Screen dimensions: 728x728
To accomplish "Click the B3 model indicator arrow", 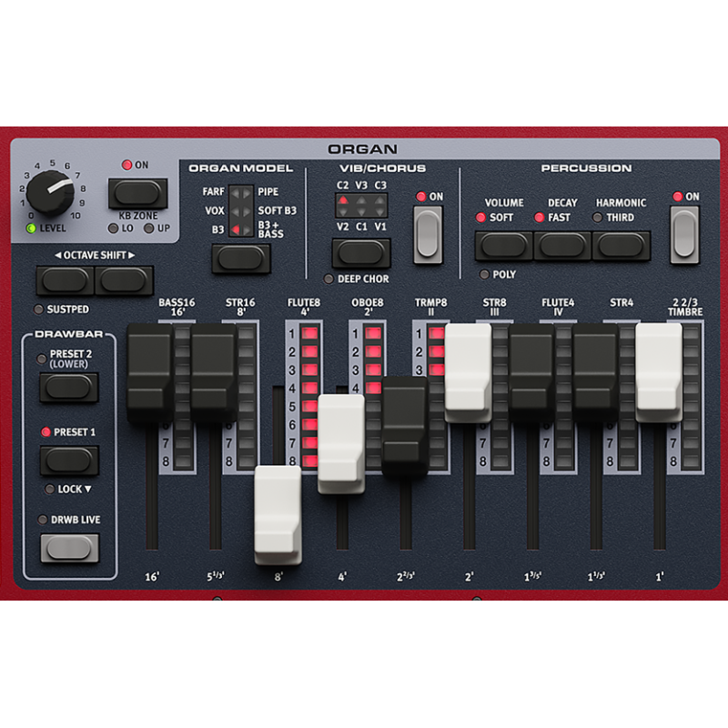I will [236, 229].
